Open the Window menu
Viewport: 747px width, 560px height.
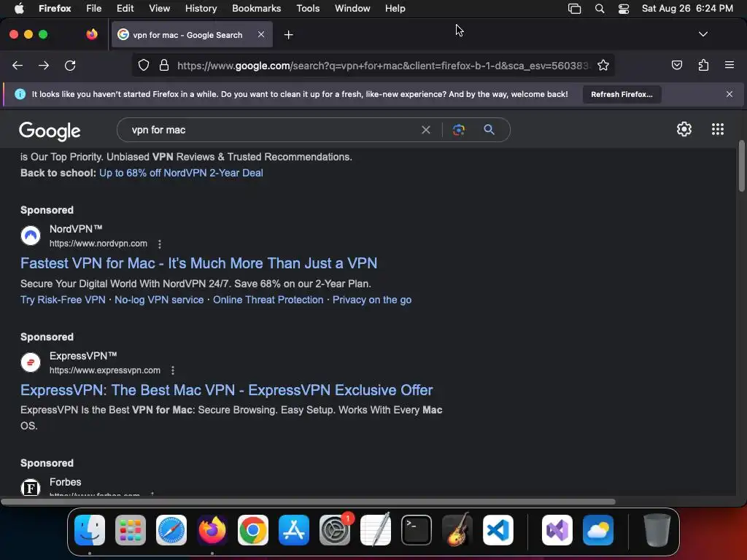tap(352, 8)
